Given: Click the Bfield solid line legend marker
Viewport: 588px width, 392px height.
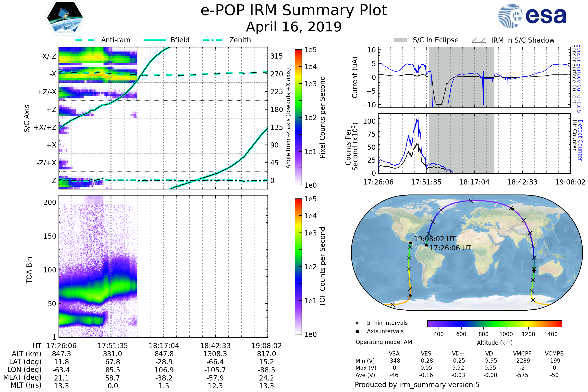Looking at the screenshot, I should click(x=155, y=40).
